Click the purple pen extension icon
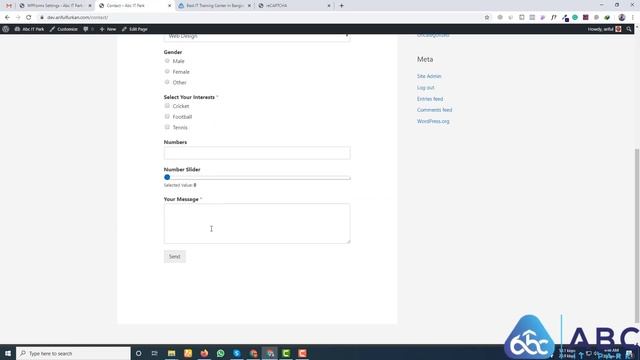 pyautogui.click(x=543, y=18)
